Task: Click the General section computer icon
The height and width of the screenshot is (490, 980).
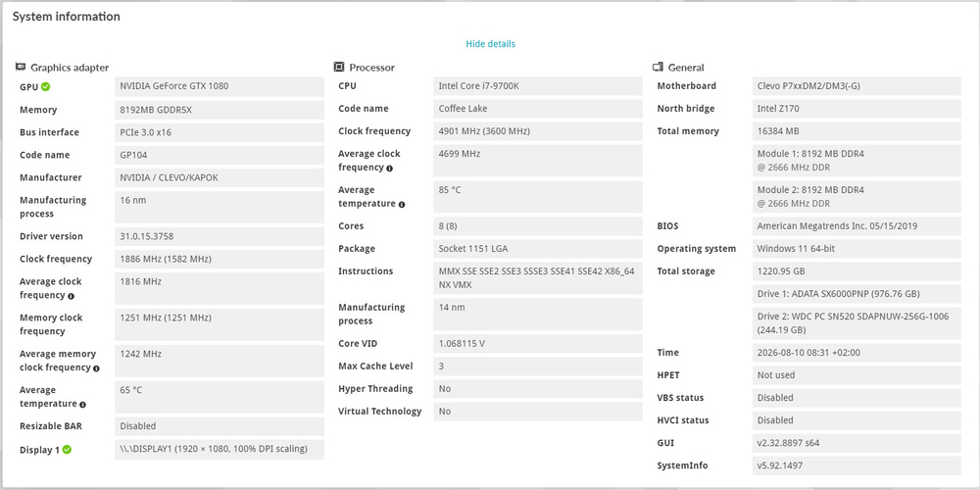Action: pos(658,67)
